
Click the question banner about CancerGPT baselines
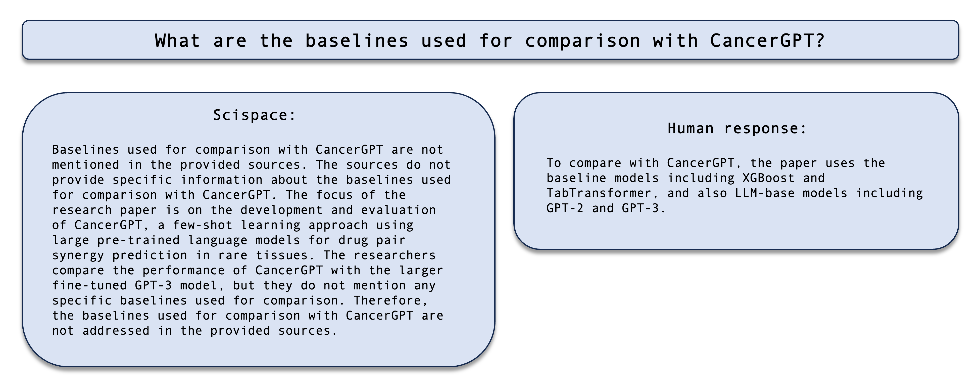pyautogui.click(x=490, y=40)
